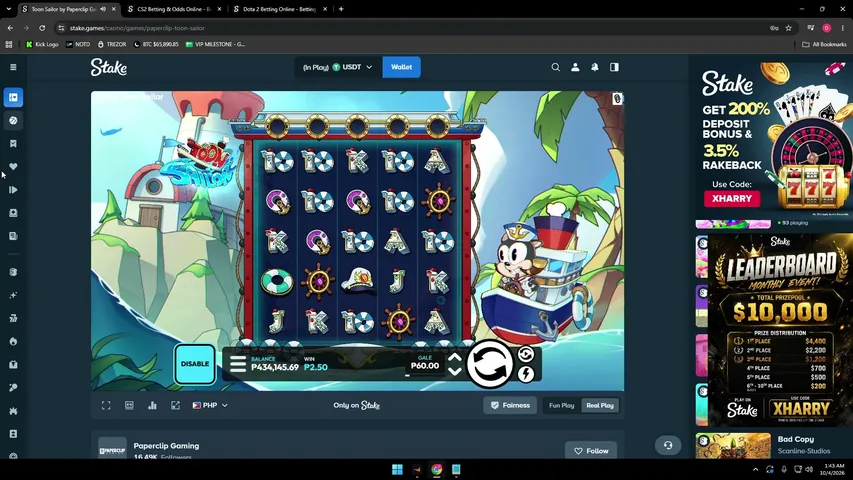
Task: Open the heart Favourites icon in sidebar
Action: click(x=13, y=167)
